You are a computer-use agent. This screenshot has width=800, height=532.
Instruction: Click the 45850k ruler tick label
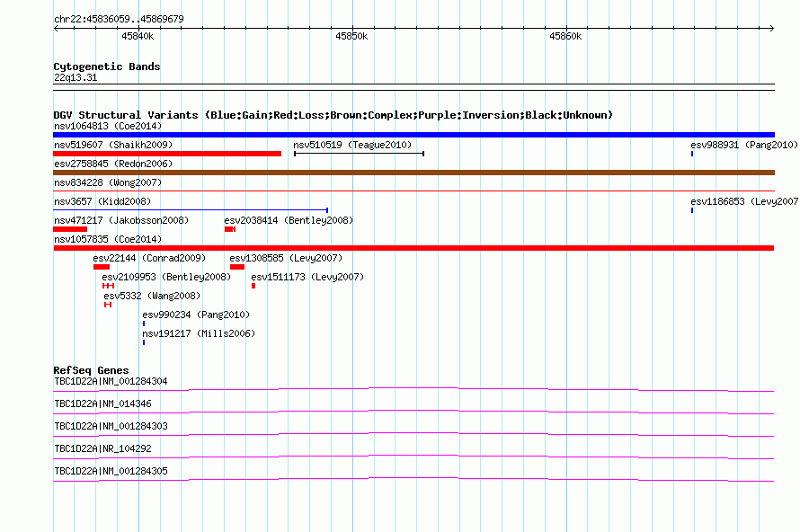click(x=351, y=36)
